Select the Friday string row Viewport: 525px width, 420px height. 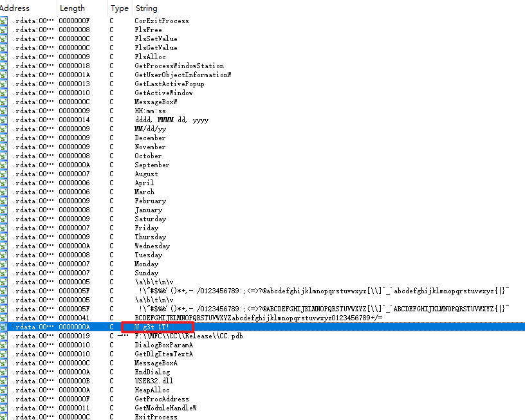point(146,228)
